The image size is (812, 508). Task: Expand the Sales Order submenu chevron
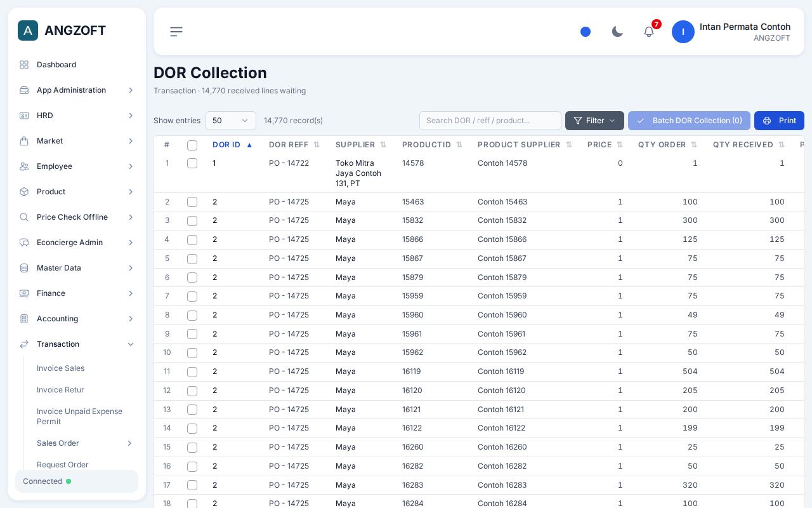coord(129,443)
